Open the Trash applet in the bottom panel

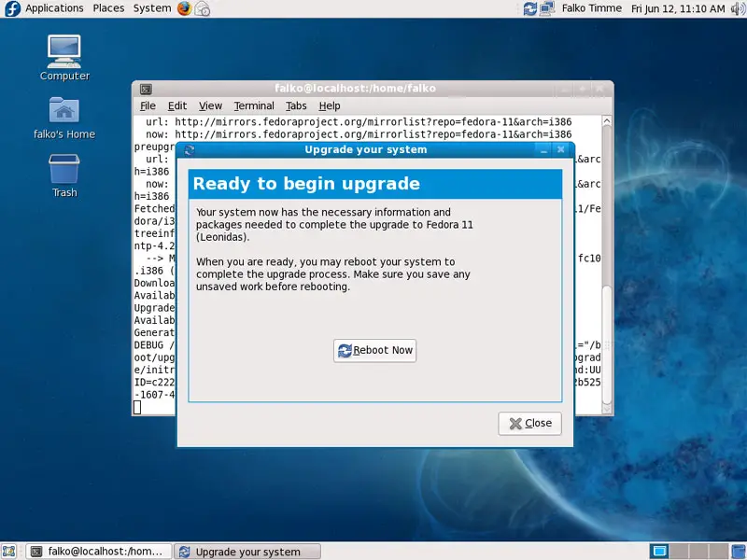coord(739,552)
